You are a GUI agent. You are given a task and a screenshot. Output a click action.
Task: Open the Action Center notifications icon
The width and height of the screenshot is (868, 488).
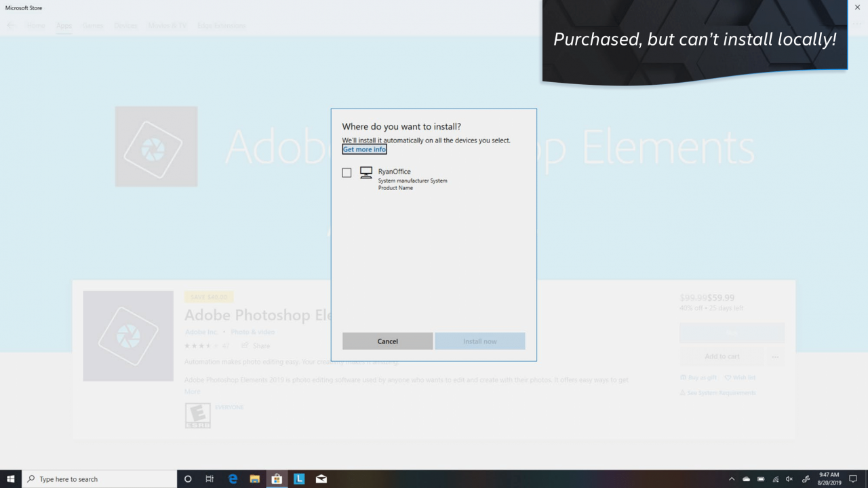[x=853, y=479]
